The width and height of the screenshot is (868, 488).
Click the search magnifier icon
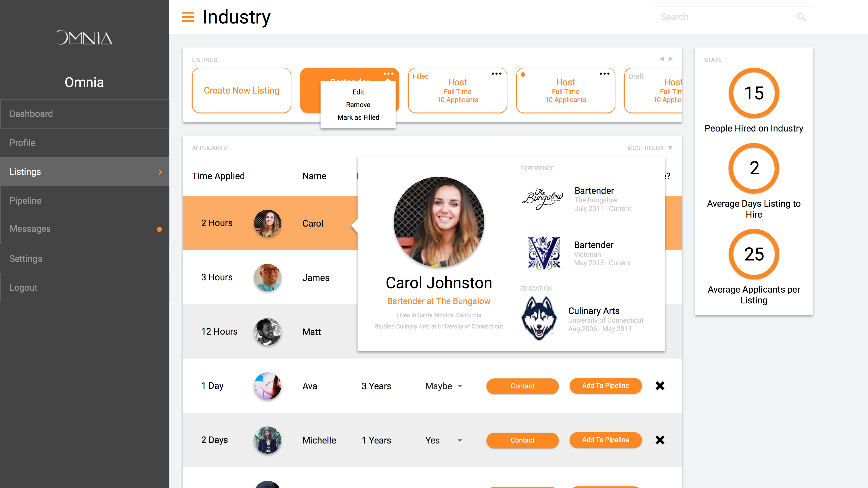tap(801, 17)
